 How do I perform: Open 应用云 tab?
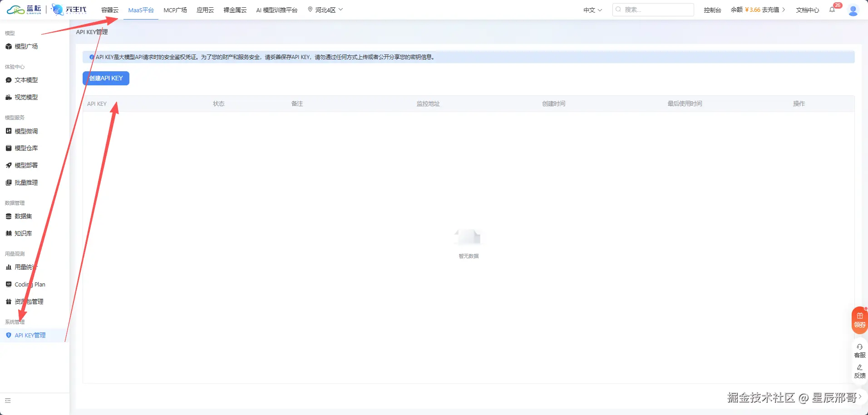pos(205,10)
